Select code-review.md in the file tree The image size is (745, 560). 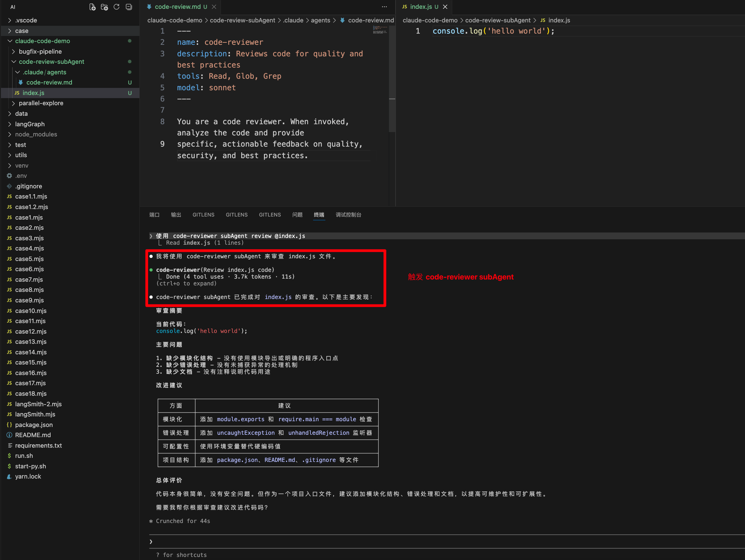point(49,82)
